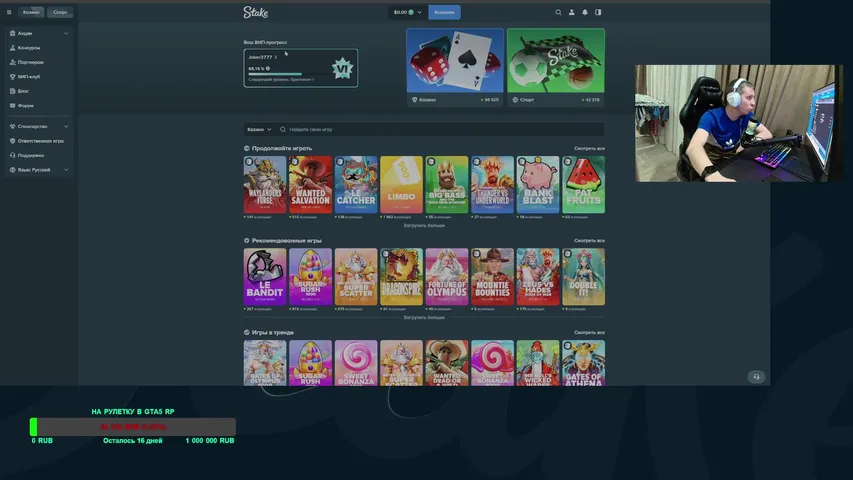
Task: Open Gates of Athena trending tile
Action: tap(583, 363)
